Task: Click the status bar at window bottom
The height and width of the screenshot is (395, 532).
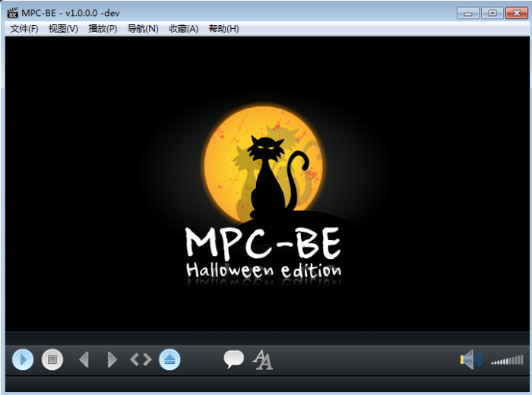Action: pos(267,384)
